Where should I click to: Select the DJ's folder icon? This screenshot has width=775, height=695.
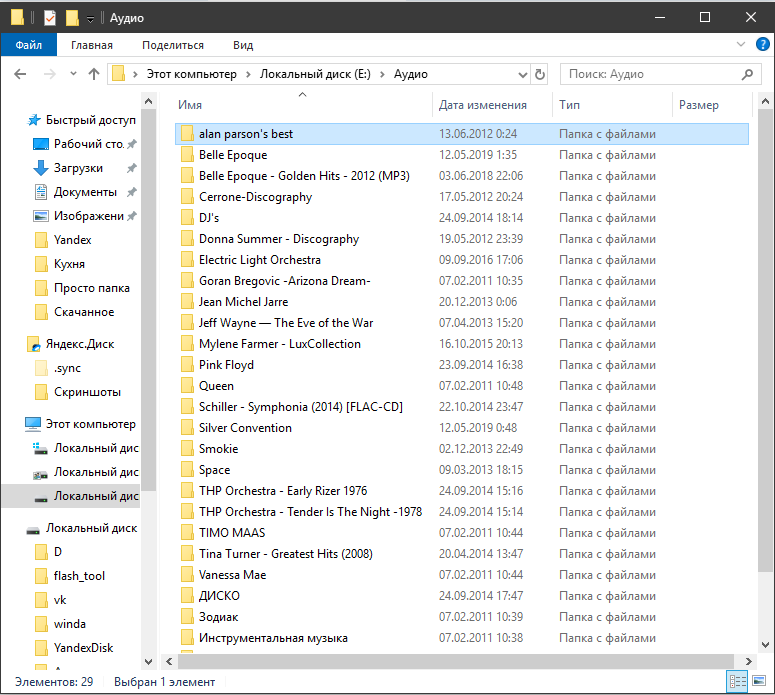(x=187, y=218)
